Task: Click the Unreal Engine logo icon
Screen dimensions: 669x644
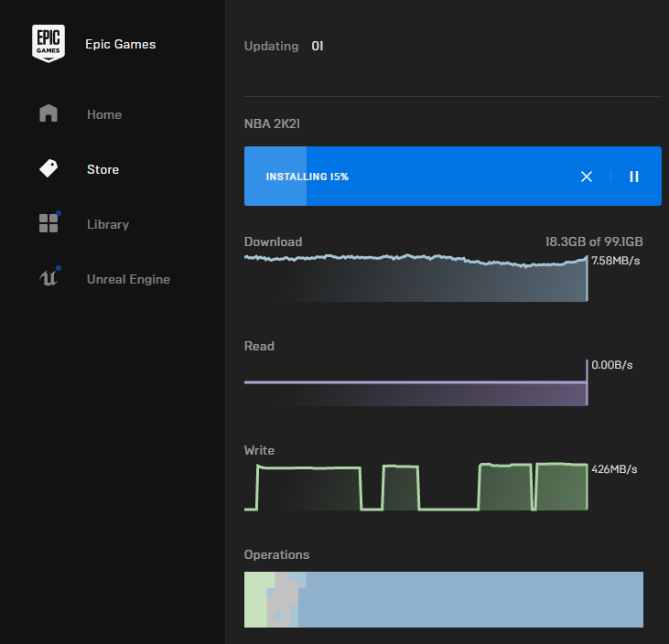Action: [x=49, y=278]
